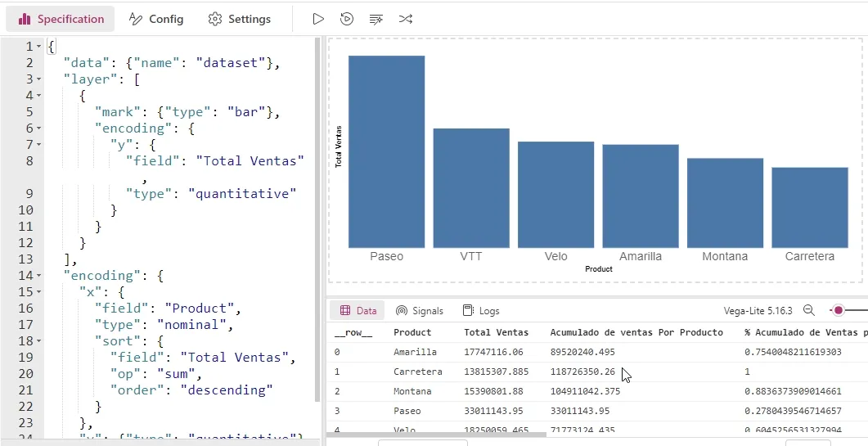Click the Product column header

click(412, 332)
